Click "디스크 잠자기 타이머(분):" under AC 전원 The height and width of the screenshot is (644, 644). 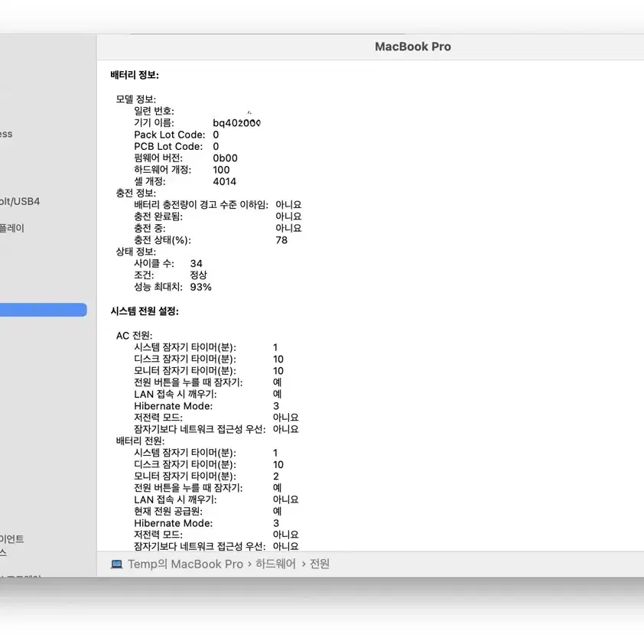coord(185,359)
